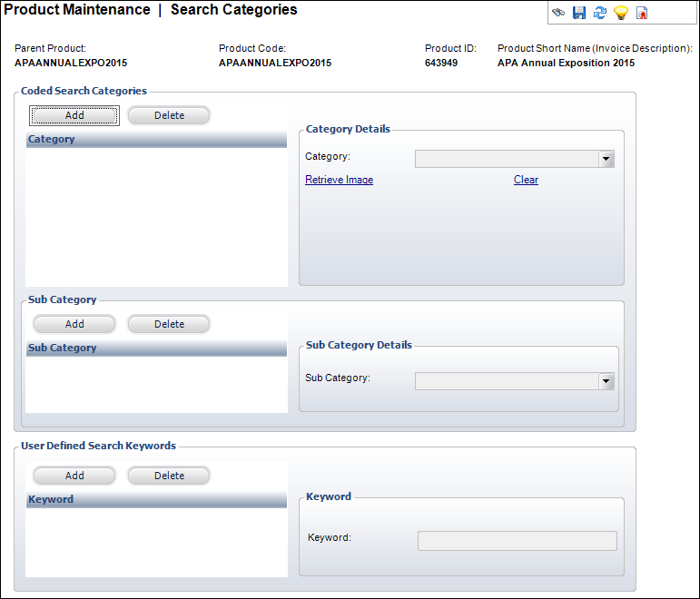This screenshot has height=599, width=700.
Task: Delete the selected Sub Category
Action: (169, 324)
